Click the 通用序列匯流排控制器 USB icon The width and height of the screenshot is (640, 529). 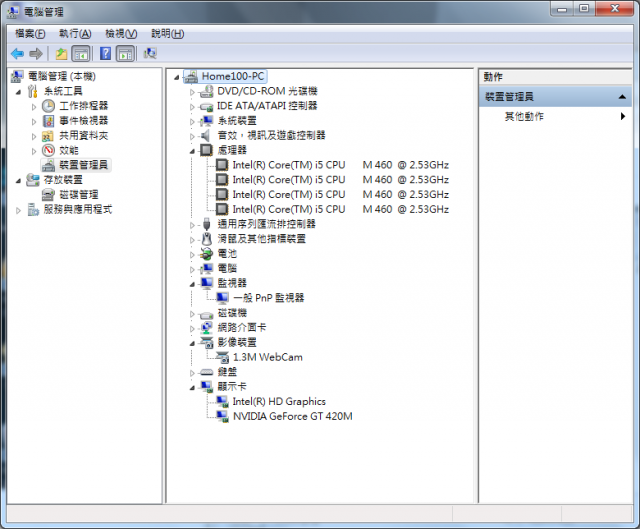pos(207,224)
